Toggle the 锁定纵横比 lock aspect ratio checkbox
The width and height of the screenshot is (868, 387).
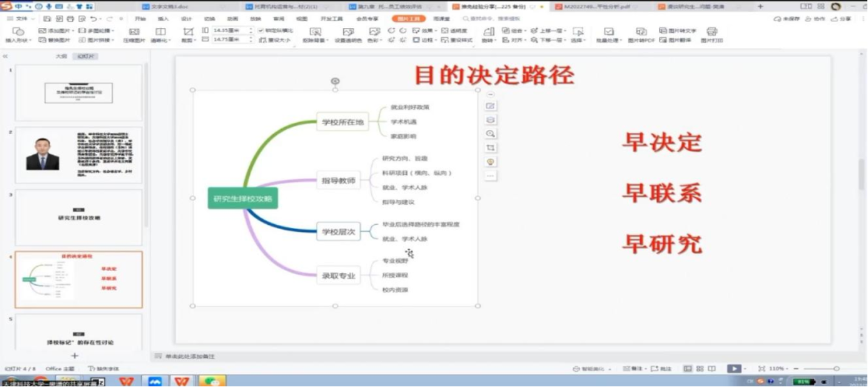[x=261, y=30]
